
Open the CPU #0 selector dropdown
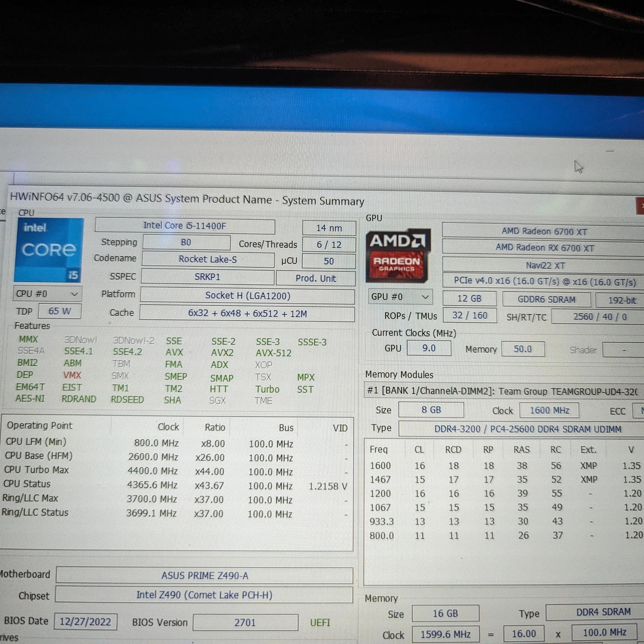pos(48,294)
